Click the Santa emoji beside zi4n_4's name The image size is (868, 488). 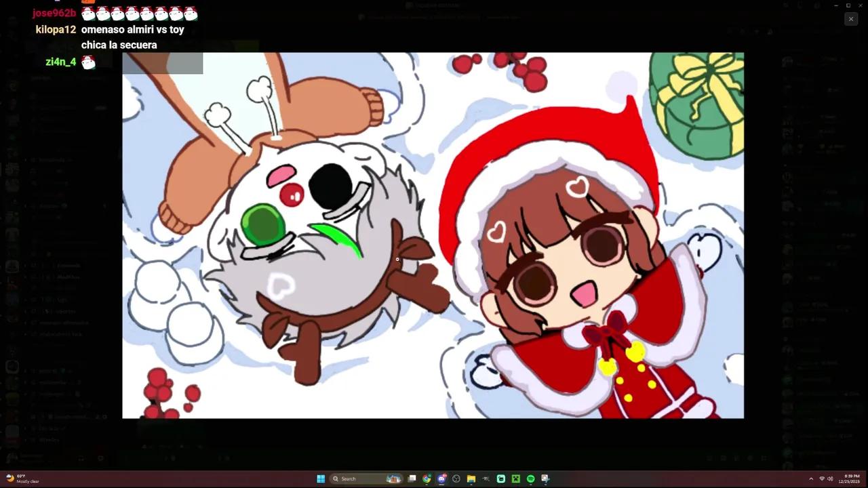88,62
